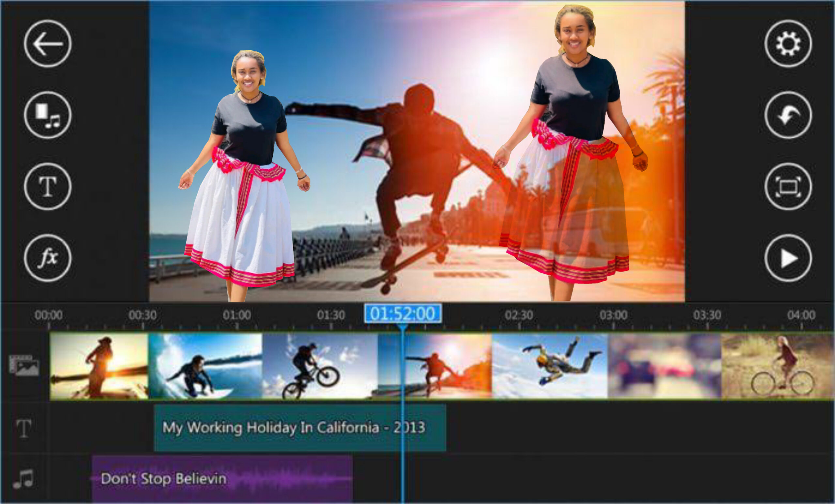Click the text track T icon
The width and height of the screenshot is (835, 504).
point(24,428)
